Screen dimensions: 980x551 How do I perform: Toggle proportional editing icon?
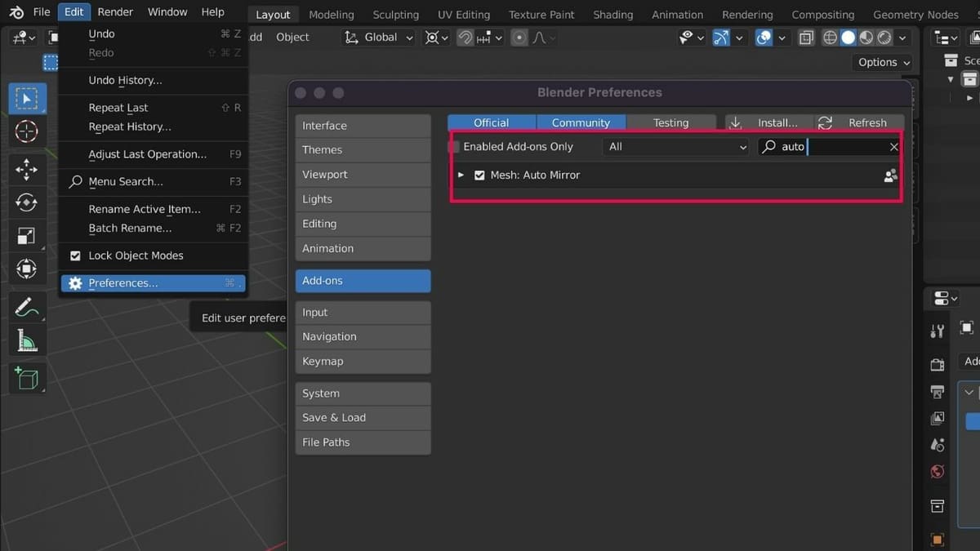click(519, 38)
